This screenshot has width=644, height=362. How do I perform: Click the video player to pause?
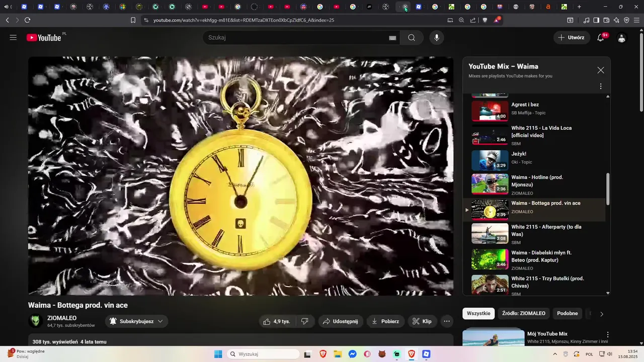pos(240,176)
